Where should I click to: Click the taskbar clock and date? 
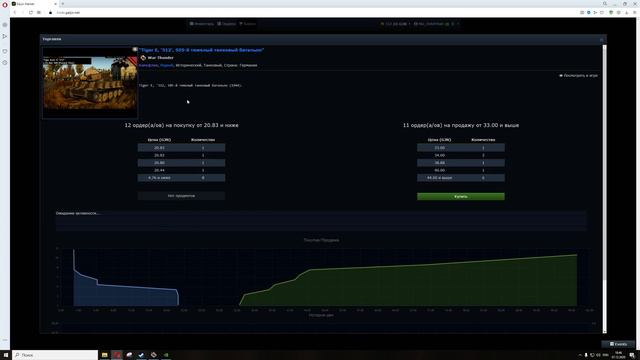tap(618, 355)
